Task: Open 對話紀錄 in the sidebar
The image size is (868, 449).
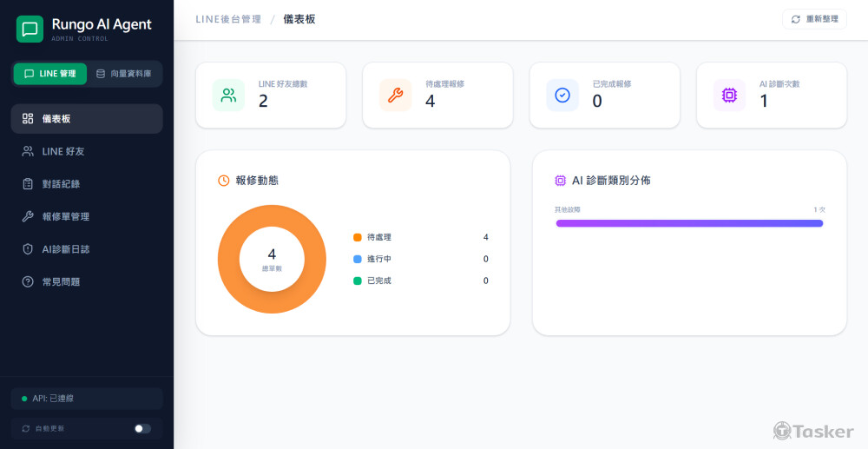Action: (x=87, y=184)
